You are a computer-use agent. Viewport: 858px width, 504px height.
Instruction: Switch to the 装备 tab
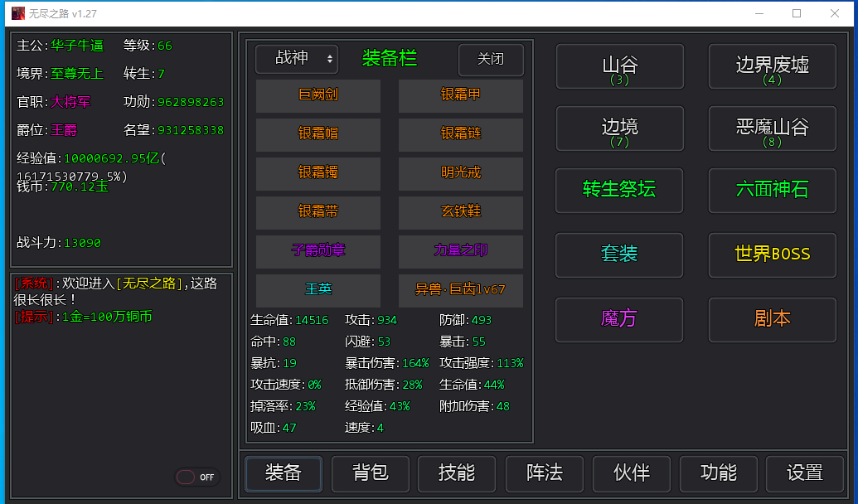(x=283, y=473)
